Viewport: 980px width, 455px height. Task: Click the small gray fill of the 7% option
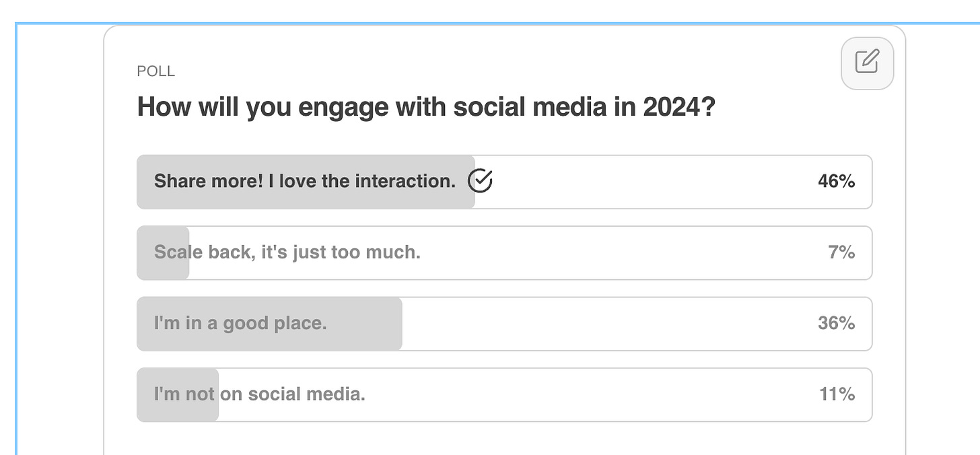tap(163, 253)
